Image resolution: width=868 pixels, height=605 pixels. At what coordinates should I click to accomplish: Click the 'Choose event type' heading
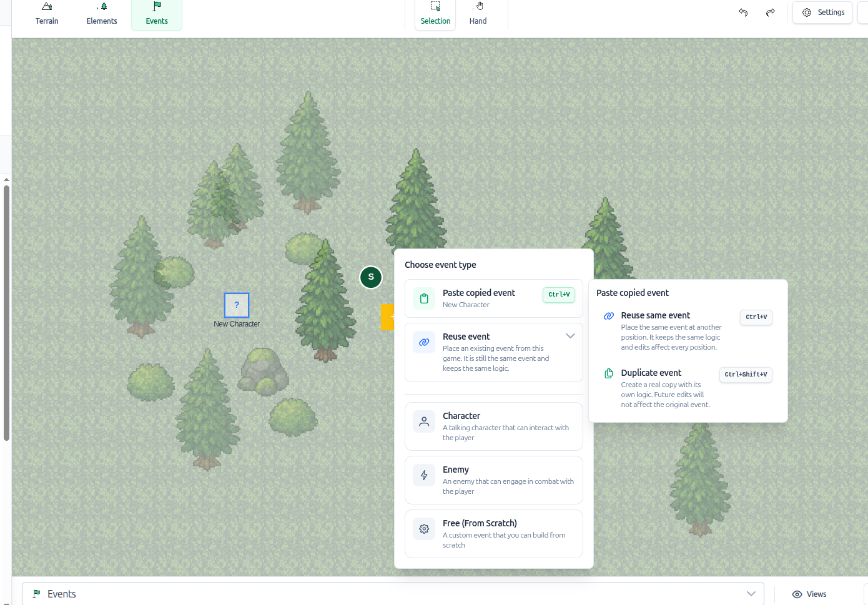pos(440,265)
